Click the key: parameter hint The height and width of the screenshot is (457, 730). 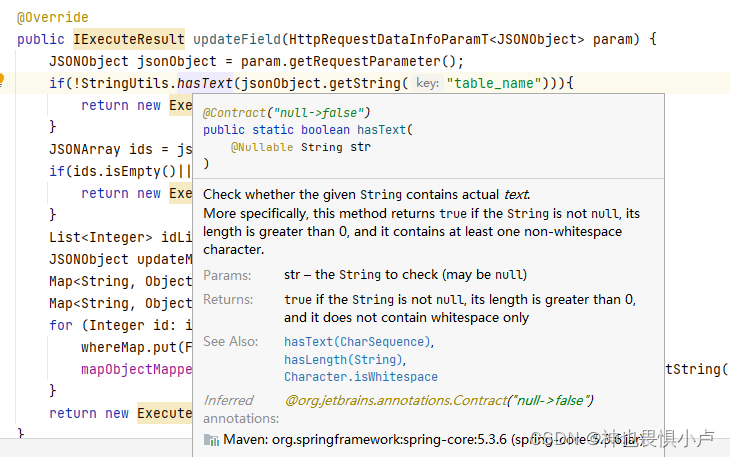427,83
